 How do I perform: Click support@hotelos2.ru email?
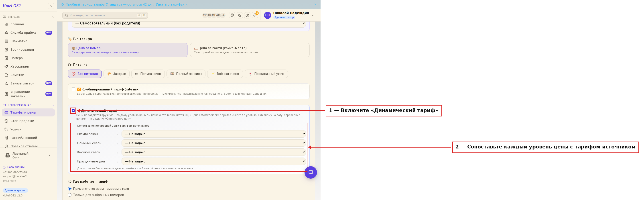tap(16, 176)
